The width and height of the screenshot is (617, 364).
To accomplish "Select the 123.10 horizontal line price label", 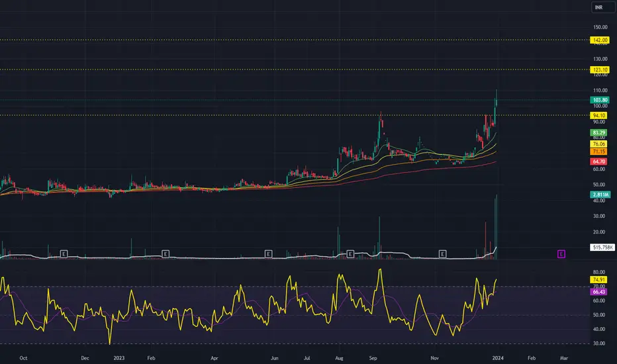I will [600, 69].
